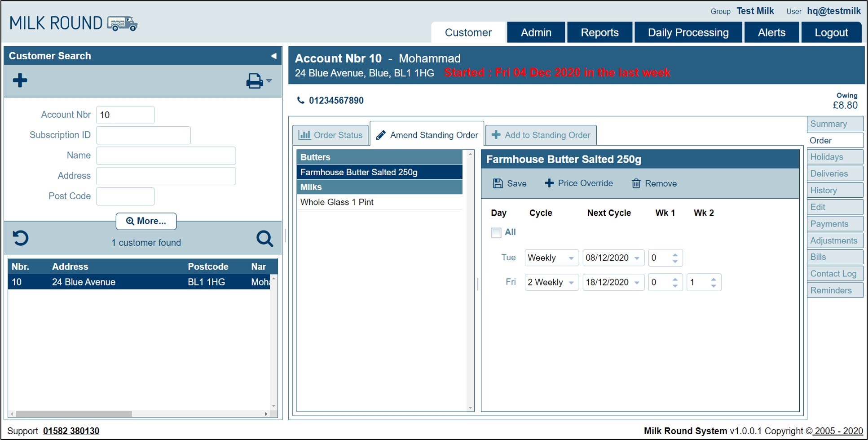
Task: Open the Friday 2 Weekly cycle dropdown
Action: 571,283
